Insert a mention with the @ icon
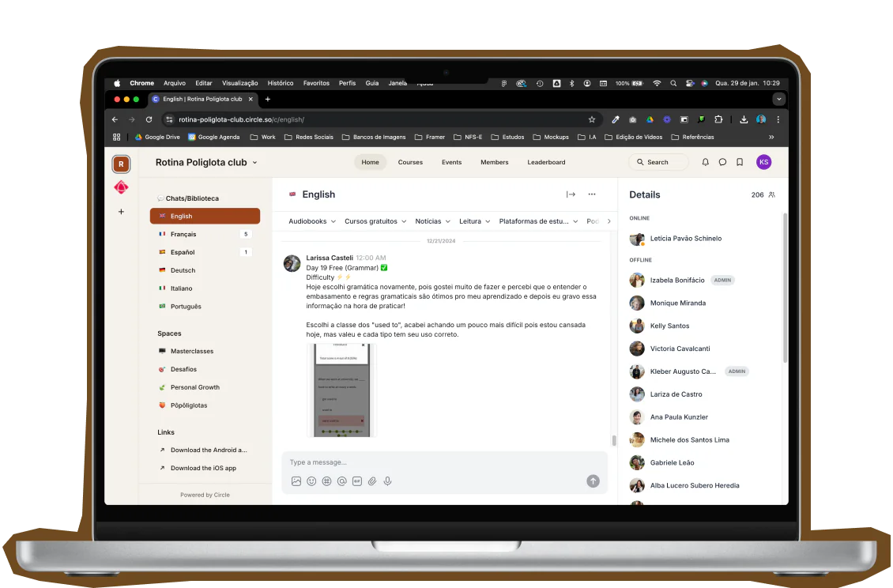 pyautogui.click(x=341, y=481)
